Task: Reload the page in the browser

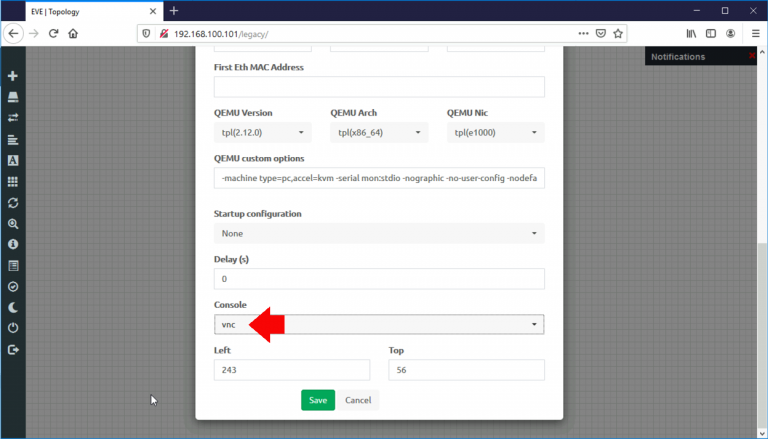Action: pos(53,34)
